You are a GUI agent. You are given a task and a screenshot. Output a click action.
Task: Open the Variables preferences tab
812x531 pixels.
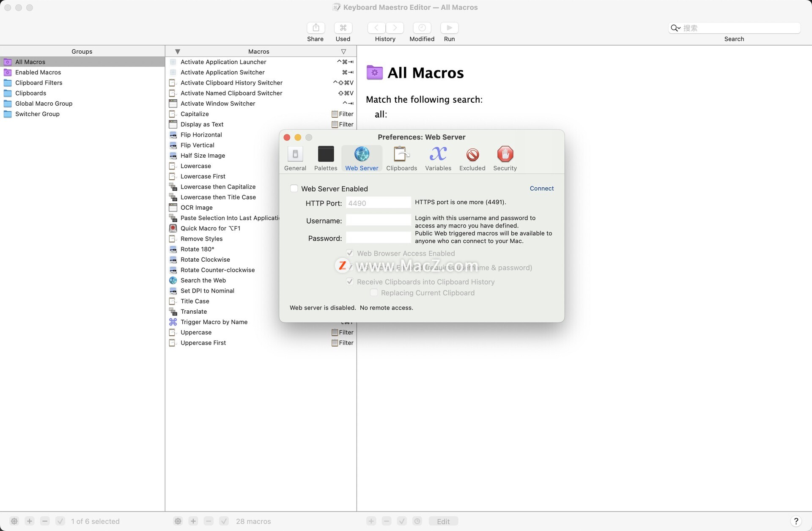[438, 159]
